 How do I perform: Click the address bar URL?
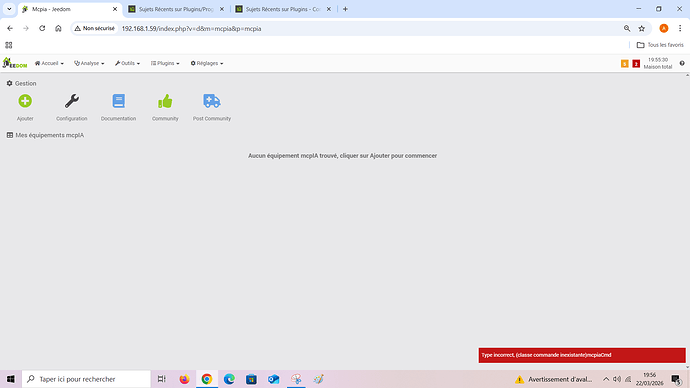point(191,29)
